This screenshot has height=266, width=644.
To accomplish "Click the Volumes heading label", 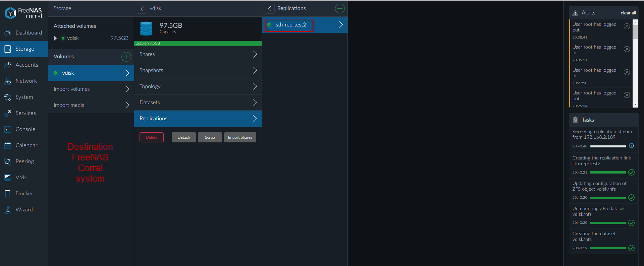I will [x=64, y=57].
